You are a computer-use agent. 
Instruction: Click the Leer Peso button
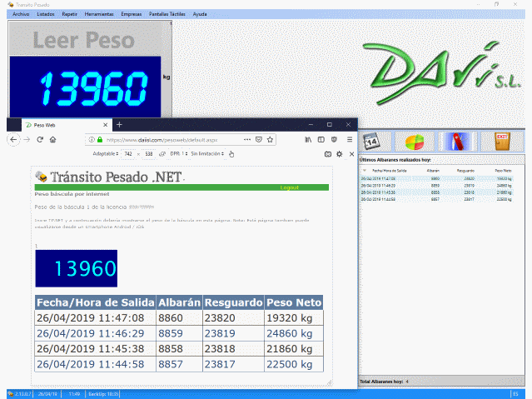point(84,40)
